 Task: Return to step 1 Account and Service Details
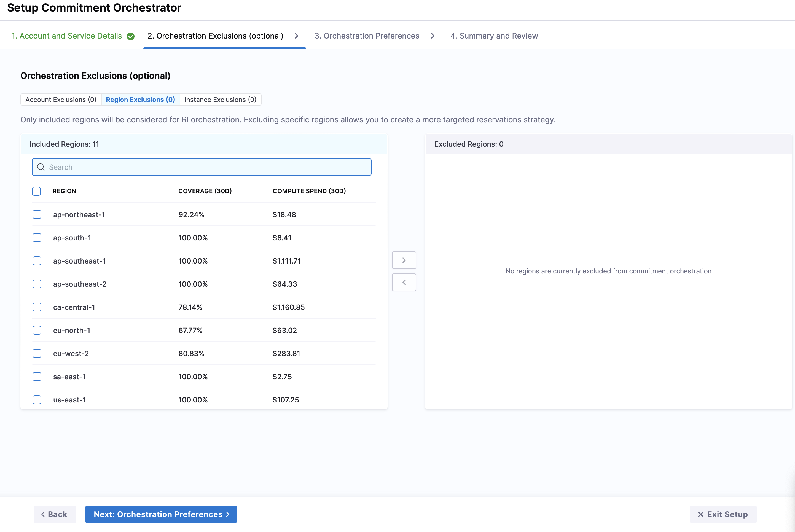66,36
